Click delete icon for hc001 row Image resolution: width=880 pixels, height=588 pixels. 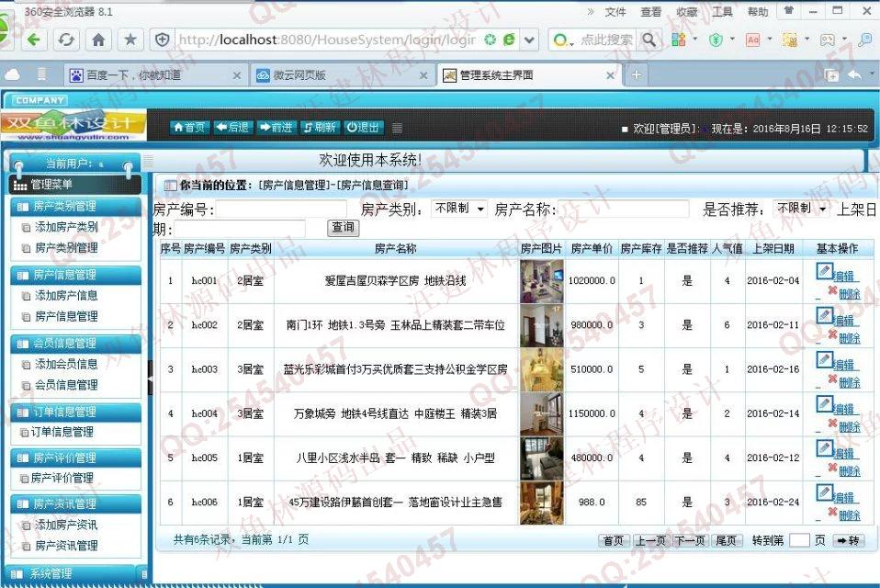tap(833, 290)
